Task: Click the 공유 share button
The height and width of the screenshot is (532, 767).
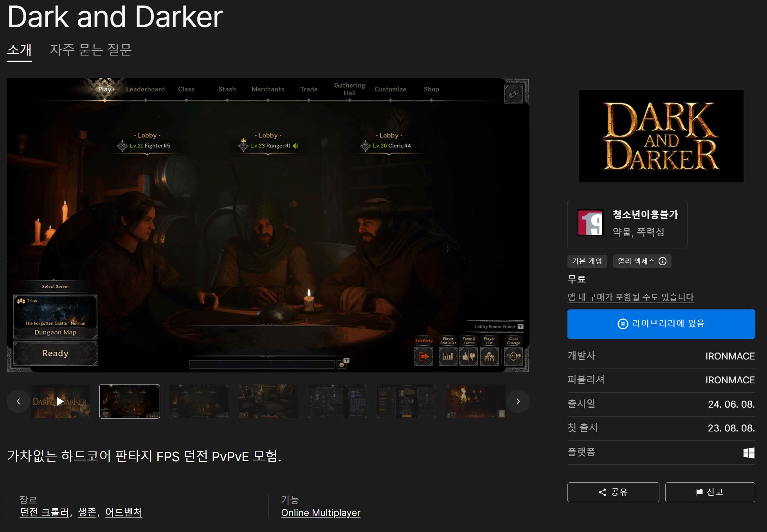Action: [613, 492]
